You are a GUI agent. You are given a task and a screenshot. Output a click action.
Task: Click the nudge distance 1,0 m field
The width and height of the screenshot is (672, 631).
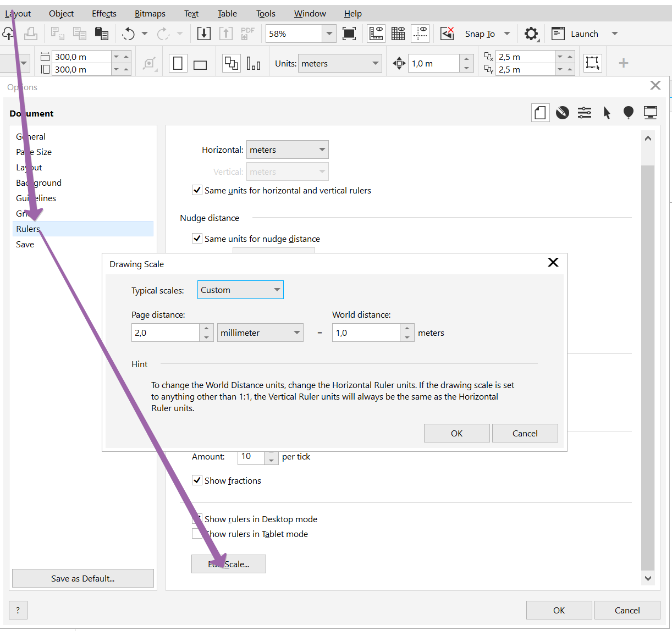click(x=434, y=63)
